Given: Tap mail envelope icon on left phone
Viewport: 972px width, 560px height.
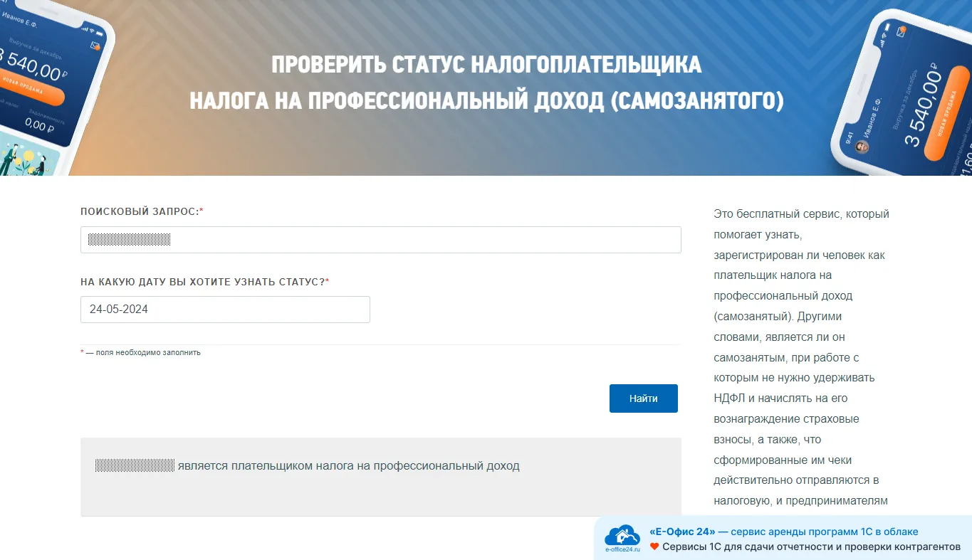Looking at the screenshot, I should tap(95, 46).
